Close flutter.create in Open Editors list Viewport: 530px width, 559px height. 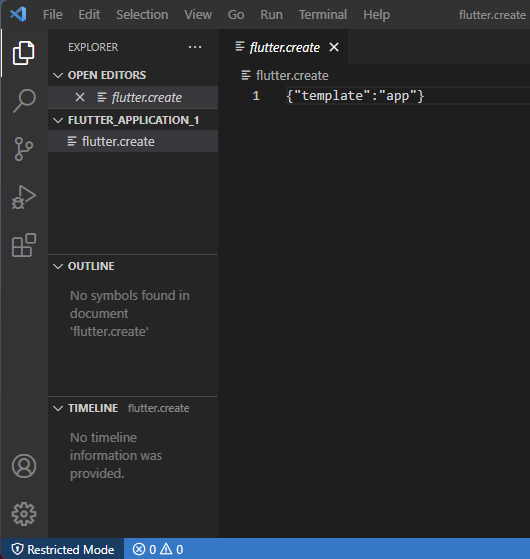tap(80, 97)
